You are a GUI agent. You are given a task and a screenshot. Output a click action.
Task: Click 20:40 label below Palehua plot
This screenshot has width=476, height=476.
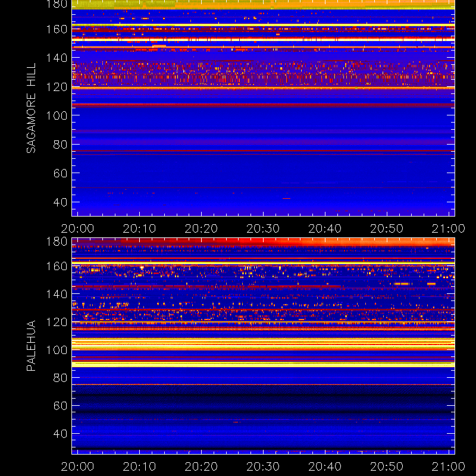click(x=325, y=466)
